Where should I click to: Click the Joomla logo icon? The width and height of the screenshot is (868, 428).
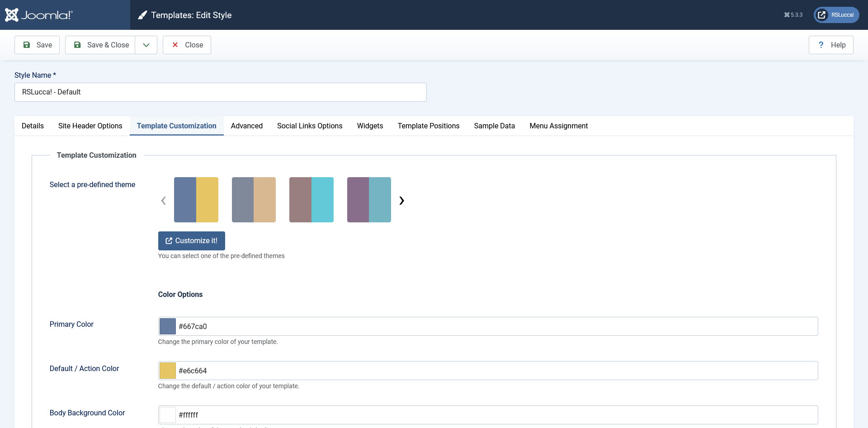tap(12, 15)
